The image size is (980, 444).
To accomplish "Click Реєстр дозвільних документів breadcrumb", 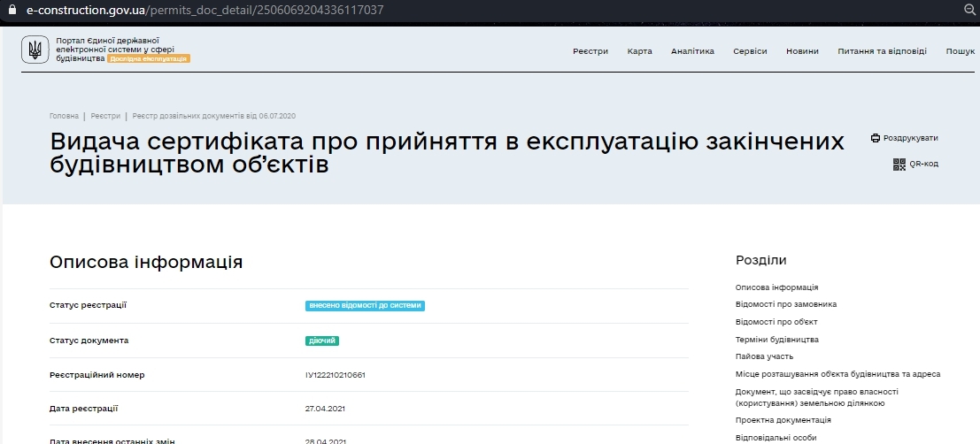I will click(213, 116).
